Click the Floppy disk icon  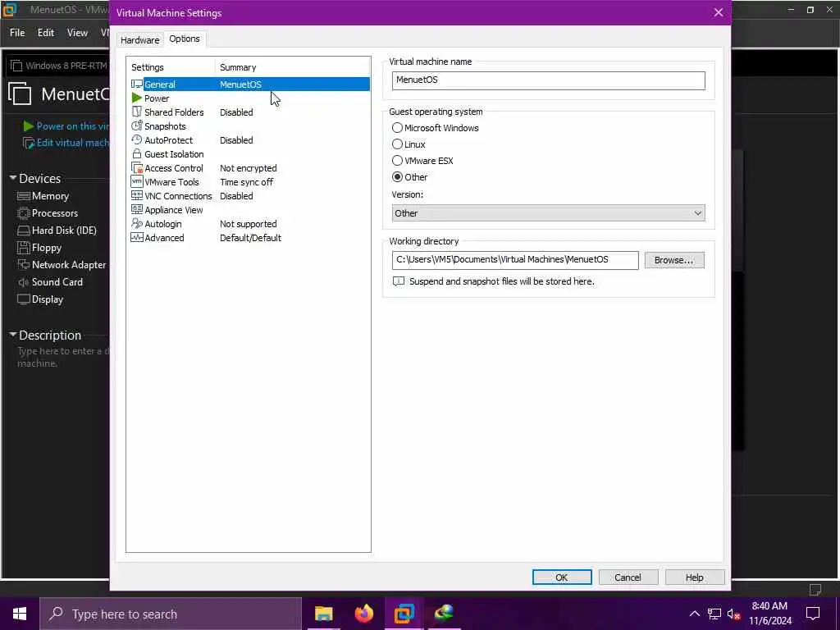(x=24, y=248)
